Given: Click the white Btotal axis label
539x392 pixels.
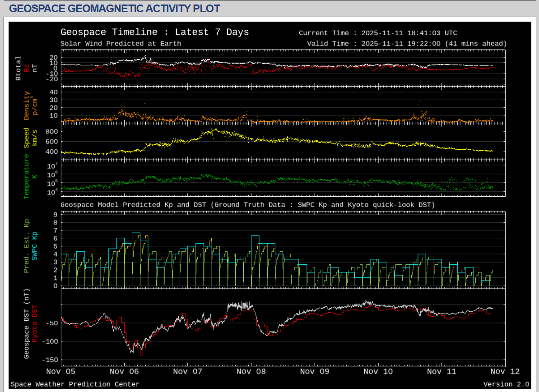Looking at the screenshot, I should 19,68.
